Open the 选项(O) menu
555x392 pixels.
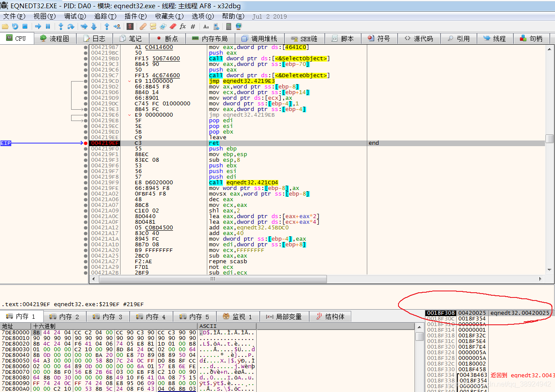203,16
